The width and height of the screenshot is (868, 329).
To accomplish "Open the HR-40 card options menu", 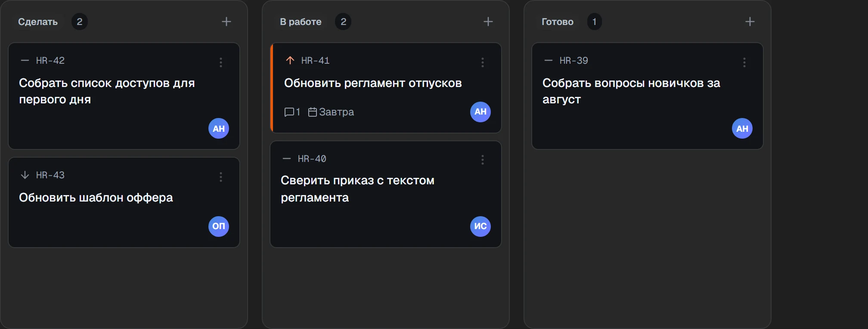I will tap(483, 160).
